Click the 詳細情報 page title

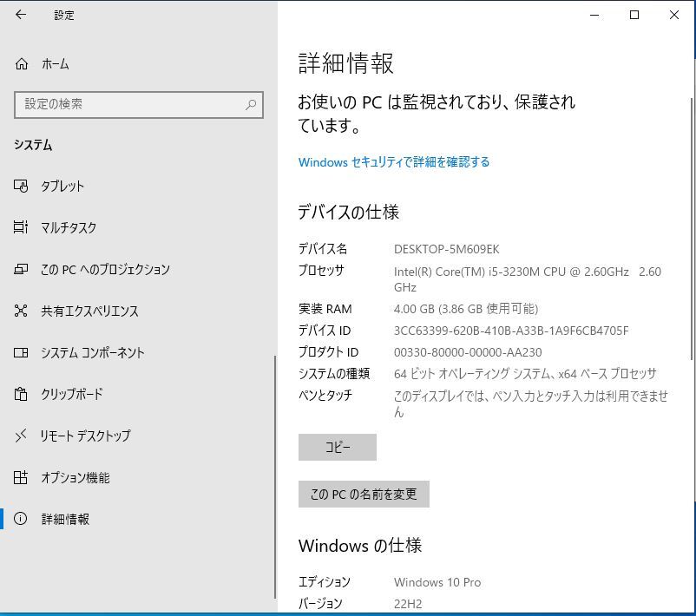point(345,63)
